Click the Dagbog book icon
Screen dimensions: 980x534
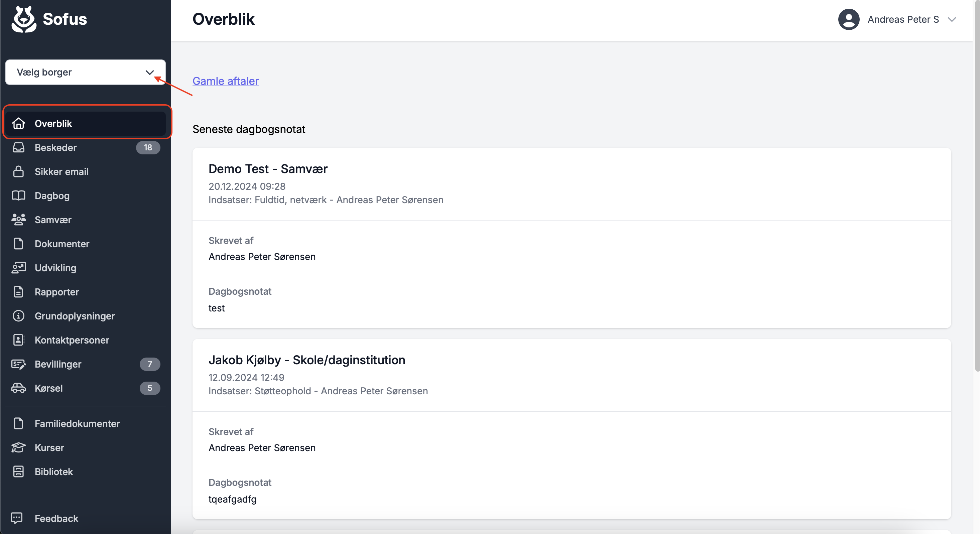(18, 195)
